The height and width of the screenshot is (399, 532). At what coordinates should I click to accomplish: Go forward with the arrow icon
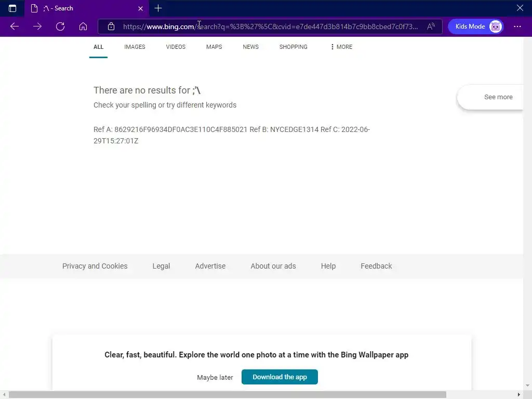[37, 26]
